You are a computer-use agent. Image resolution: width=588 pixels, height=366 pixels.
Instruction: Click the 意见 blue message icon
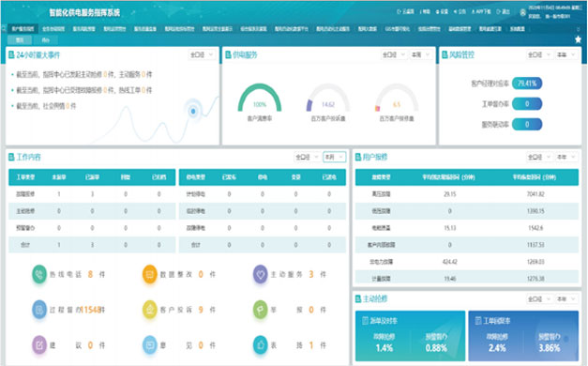[150, 345]
